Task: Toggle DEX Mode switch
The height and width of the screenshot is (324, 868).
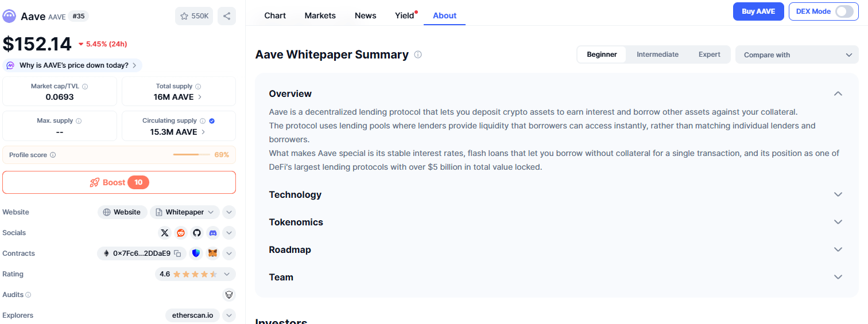Action: (844, 11)
